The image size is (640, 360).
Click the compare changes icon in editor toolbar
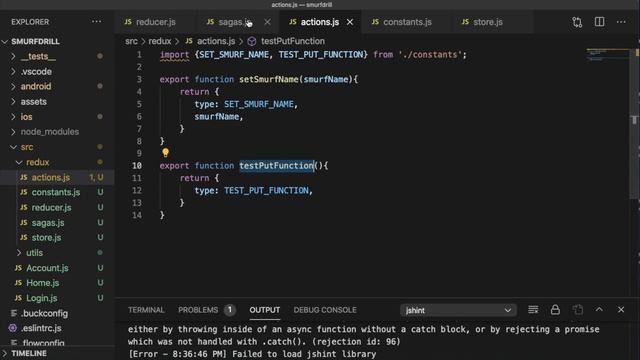(577, 22)
